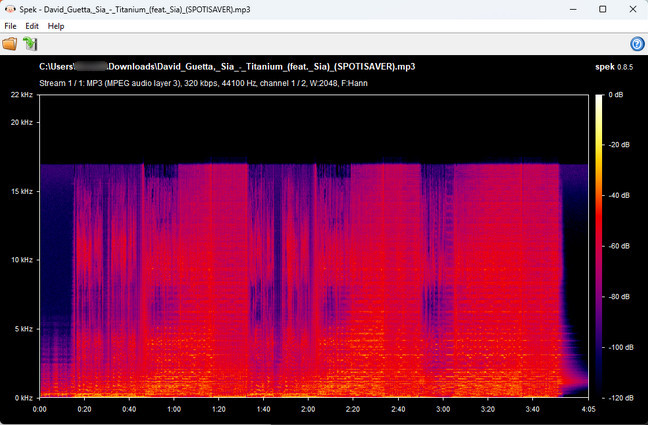Save the spectrogram using the toolbar icon
The width and height of the screenshot is (648, 425).
point(30,44)
